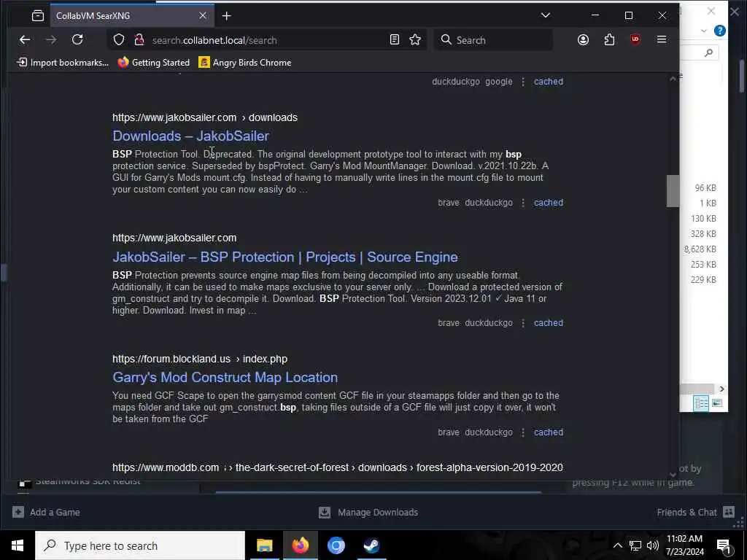Click the scroll-up arrow of the page scrollbar
747x560 pixels.
(x=673, y=79)
